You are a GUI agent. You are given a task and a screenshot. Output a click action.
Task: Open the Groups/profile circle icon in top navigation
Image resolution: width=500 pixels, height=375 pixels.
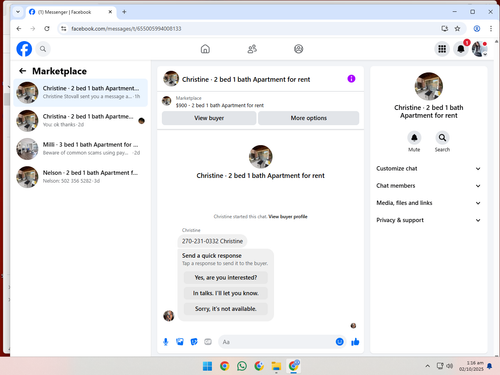click(299, 49)
